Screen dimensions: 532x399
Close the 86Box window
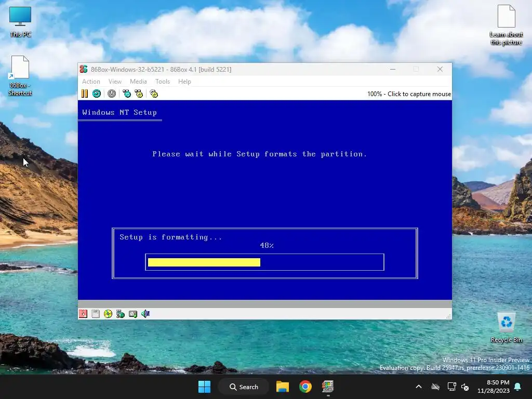click(x=440, y=69)
